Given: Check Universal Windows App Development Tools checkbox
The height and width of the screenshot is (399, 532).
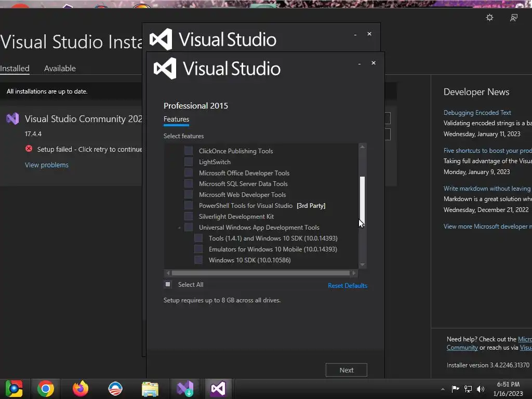Looking at the screenshot, I should (x=188, y=227).
